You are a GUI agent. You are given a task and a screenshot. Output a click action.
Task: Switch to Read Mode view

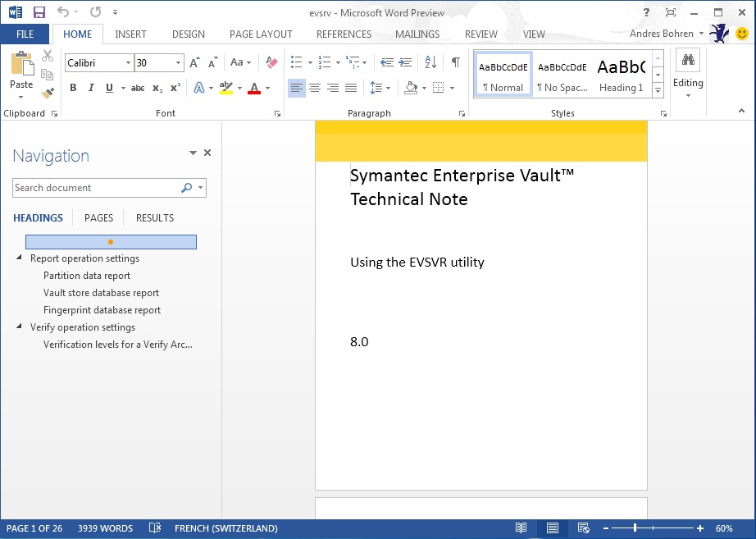click(x=521, y=528)
